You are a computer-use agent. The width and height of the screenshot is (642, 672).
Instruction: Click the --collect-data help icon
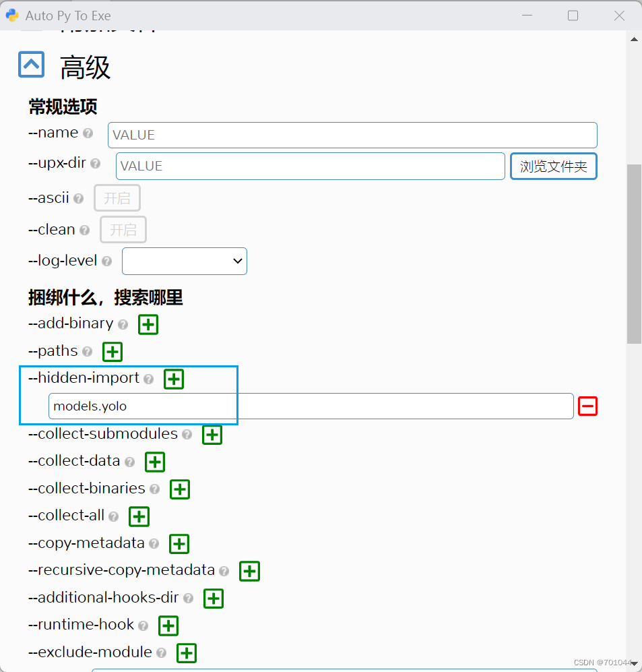[129, 462]
